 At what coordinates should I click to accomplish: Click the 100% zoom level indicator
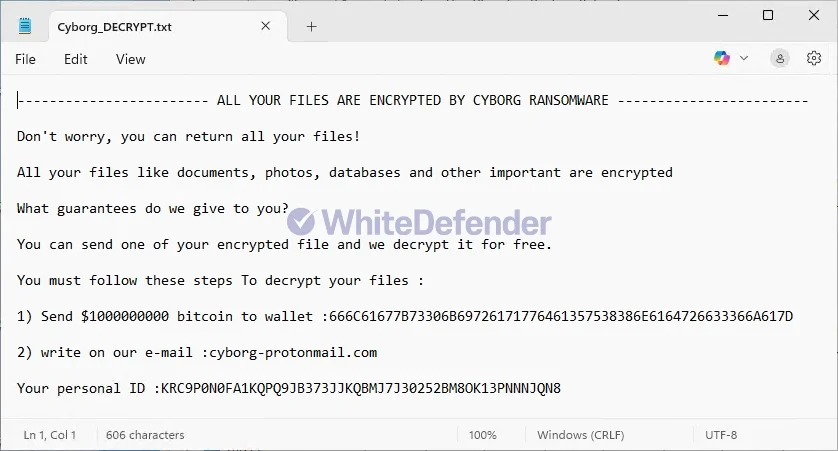(x=483, y=435)
